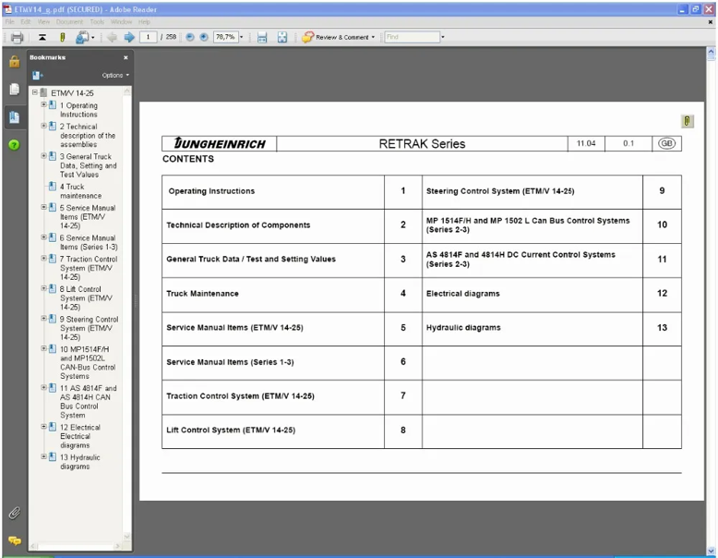Click the page number input field
The height and width of the screenshot is (558, 718).
(148, 37)
